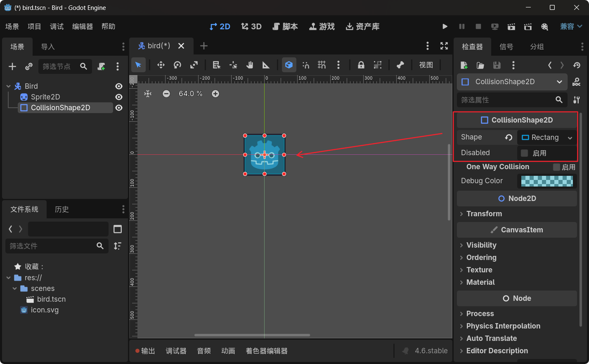The height and width of the screenshot is (364, 589).
Task: Load a resource with the inspector folder icon
Action: click(x=480, y=65)
